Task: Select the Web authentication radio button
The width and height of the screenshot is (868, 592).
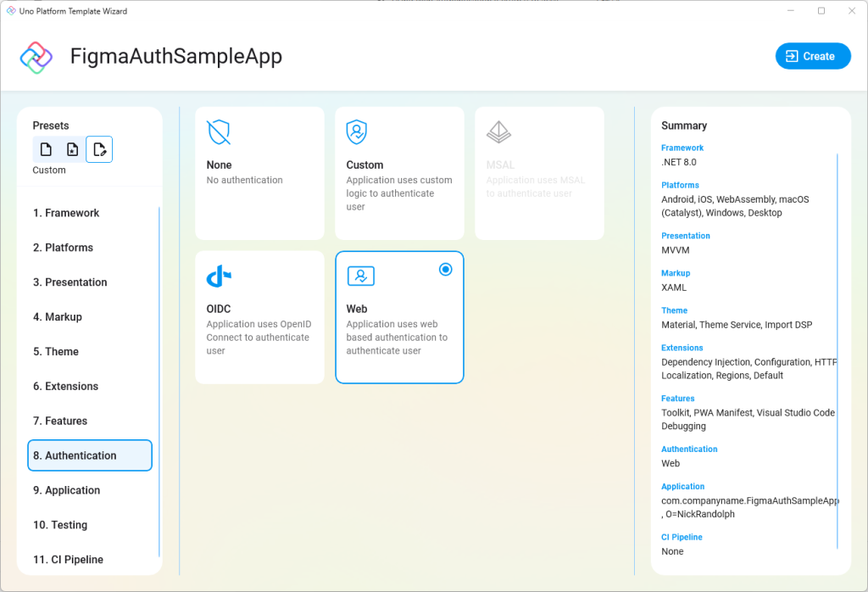Action: coord(445,269)
